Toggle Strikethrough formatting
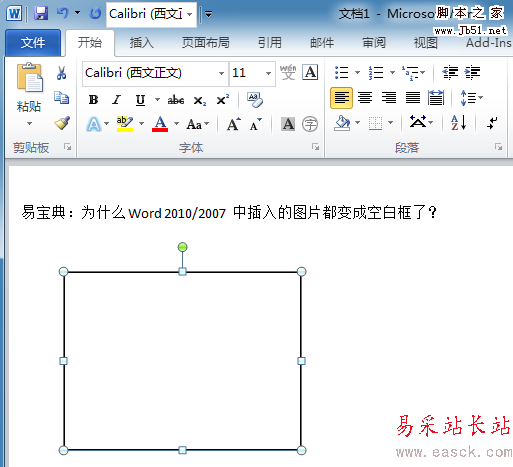This screenshot has width=513, height=467. pyautogui.click(x=176, y=100)
